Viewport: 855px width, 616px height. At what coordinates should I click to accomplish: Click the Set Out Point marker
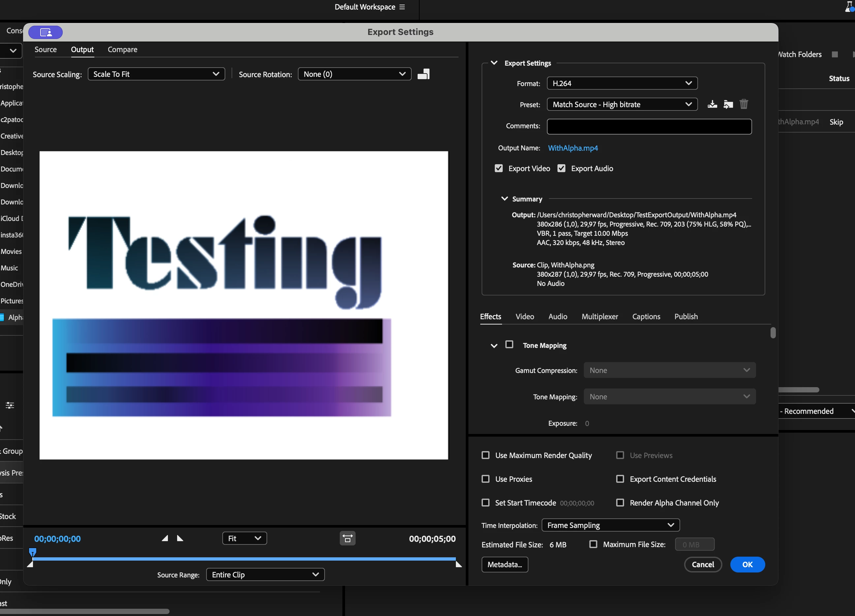pos(180,538)
